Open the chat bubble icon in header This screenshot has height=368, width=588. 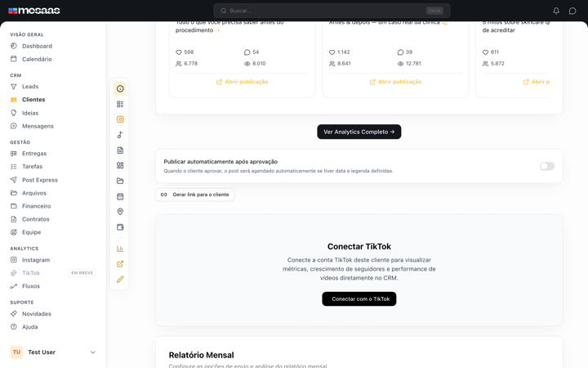pyautogui.click(x=572, y=11)
